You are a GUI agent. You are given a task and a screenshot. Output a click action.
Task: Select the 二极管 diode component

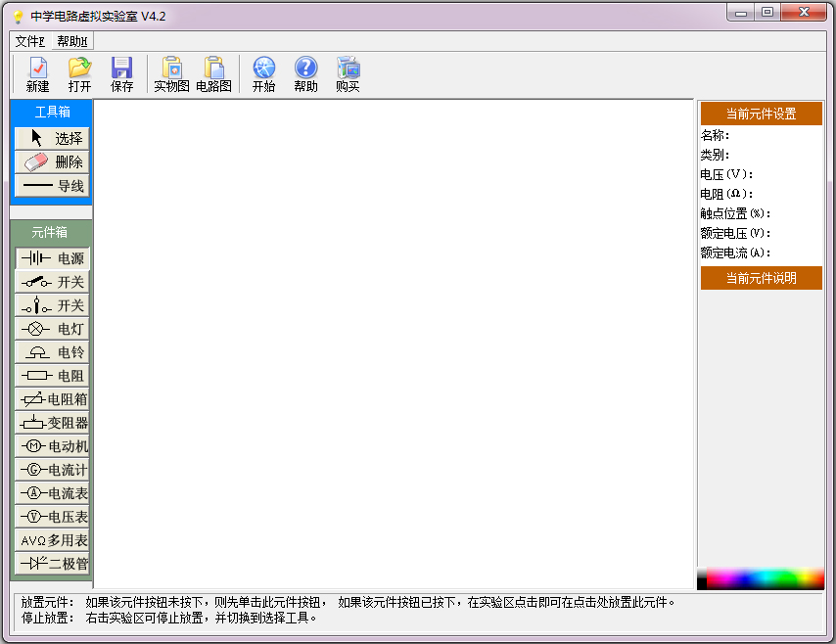pos(52,564)
